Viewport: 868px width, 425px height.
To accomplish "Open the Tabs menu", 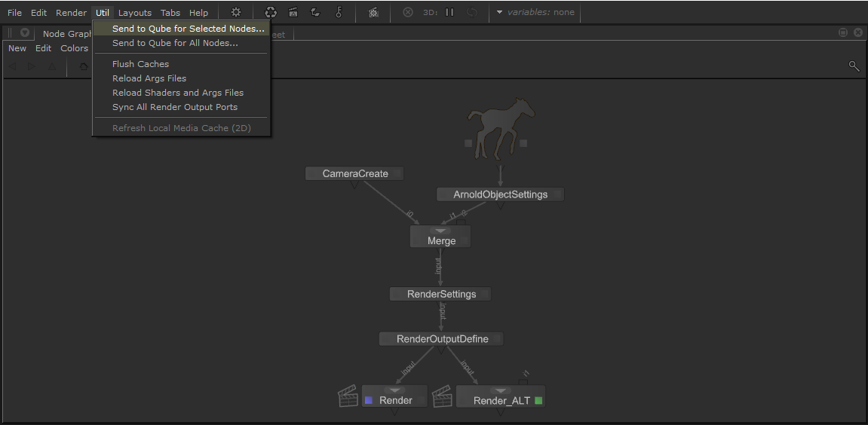I will point(170,12).
